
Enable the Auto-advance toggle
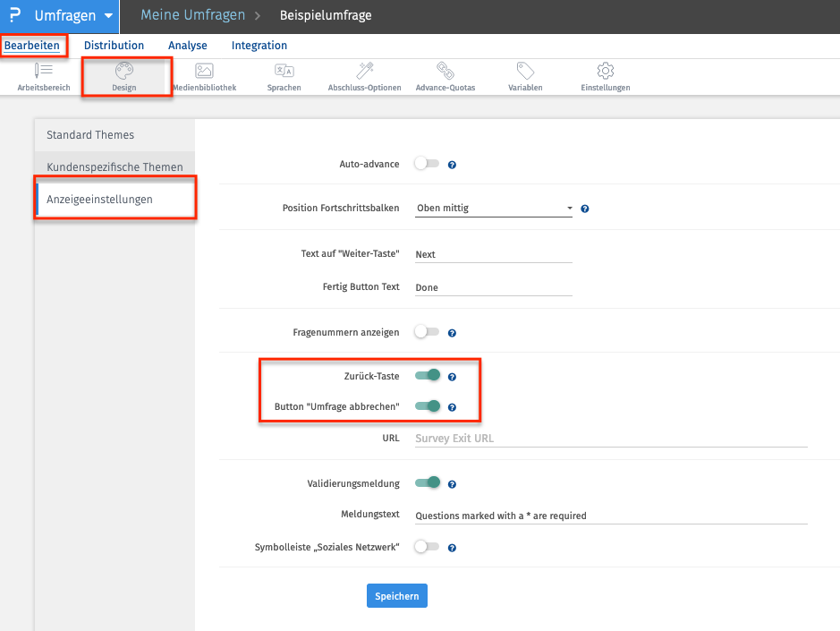[x=427, y=164]
